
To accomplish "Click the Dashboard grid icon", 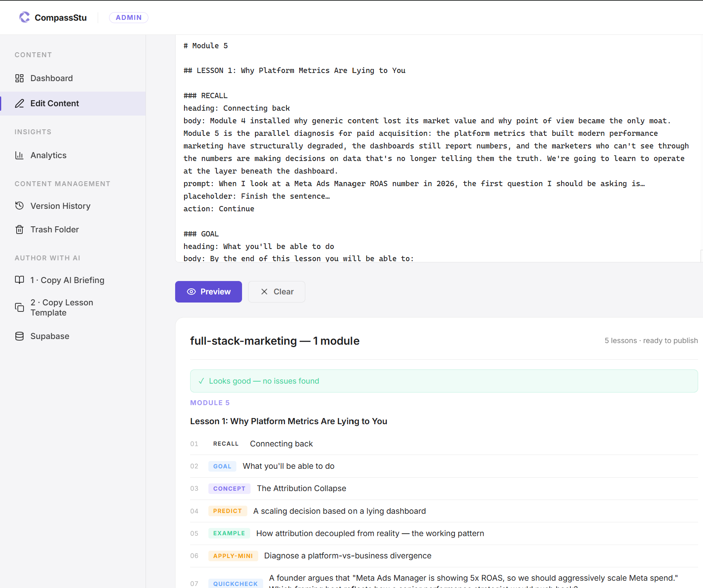I will tap(19, 78).
